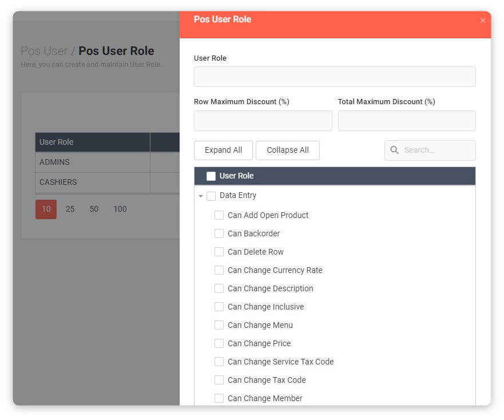Collapse the Data Entry tree node arrow
The width and height of the screenshot is (504, 420).
pyautogui.click(x=201, y=196)
